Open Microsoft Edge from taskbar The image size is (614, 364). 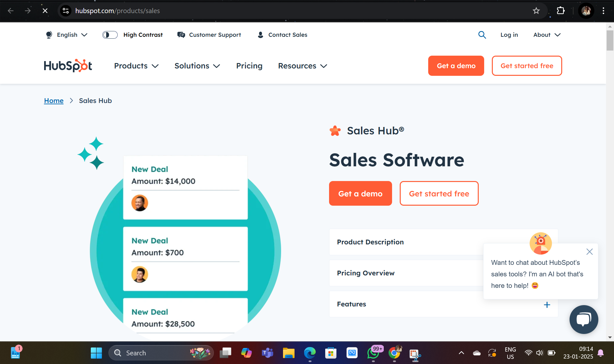310,353
